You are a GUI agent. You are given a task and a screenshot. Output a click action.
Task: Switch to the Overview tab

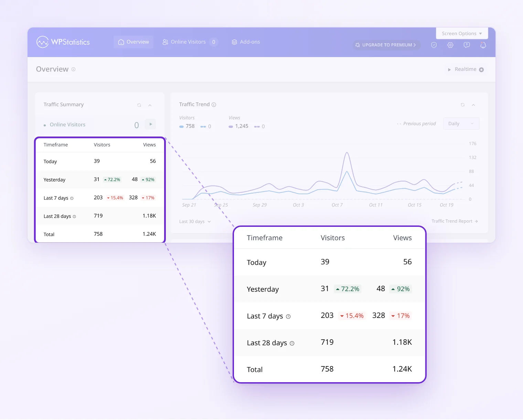[x=134, y=42]
